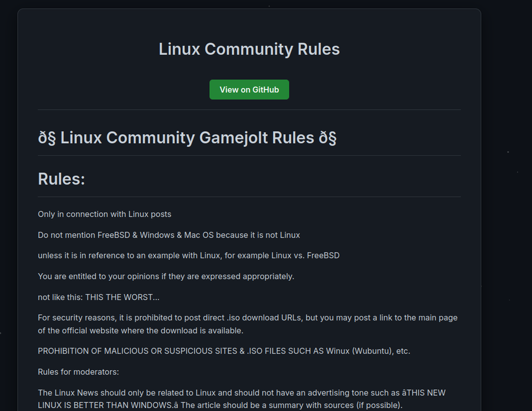The width and height of the screenshot is (532, 411).
Task: Click the Rules: section heading
Action: click(61, 179)
